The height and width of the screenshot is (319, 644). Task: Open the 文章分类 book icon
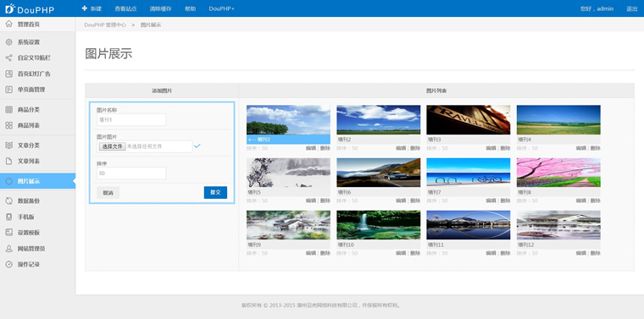point(8,146)
